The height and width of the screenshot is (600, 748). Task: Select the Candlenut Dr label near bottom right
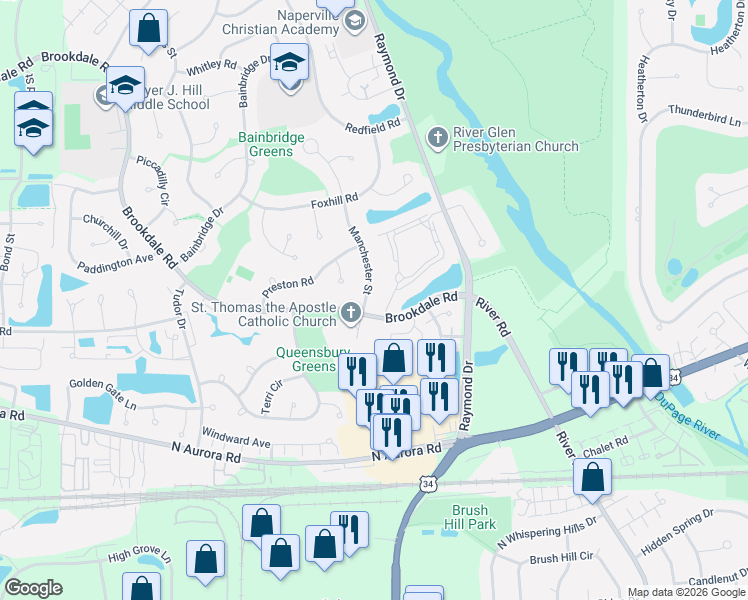point(718,577)
